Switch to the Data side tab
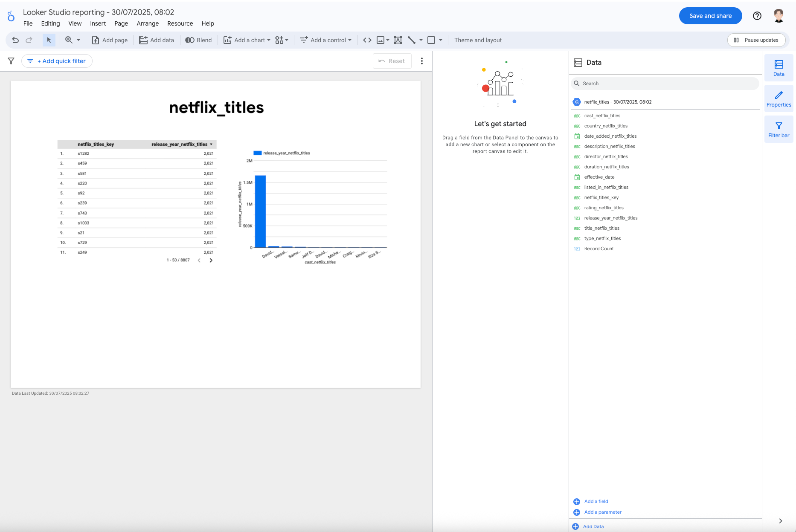 pyautogui.click(x=779, y=68)
